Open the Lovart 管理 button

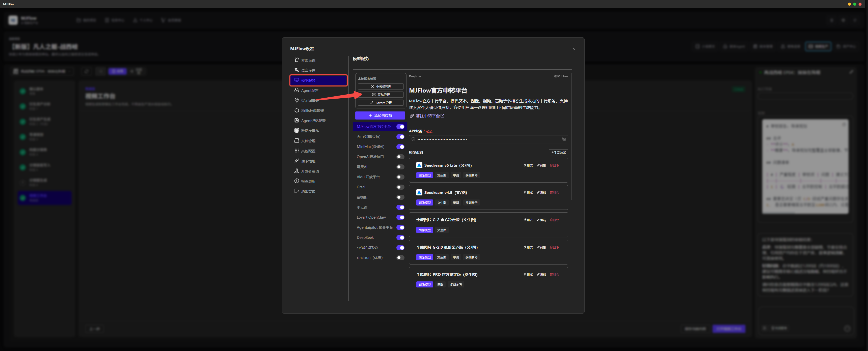point(381,103)
